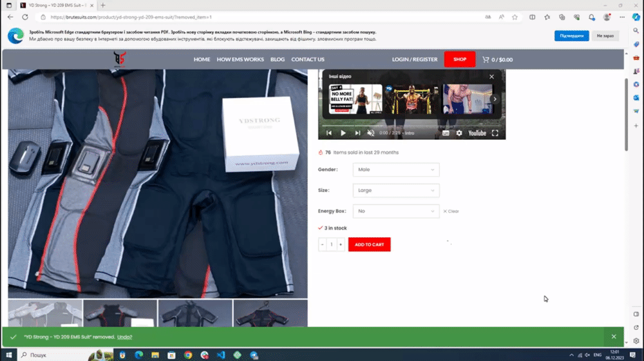Go to previous video

click(x=329, y=133)
